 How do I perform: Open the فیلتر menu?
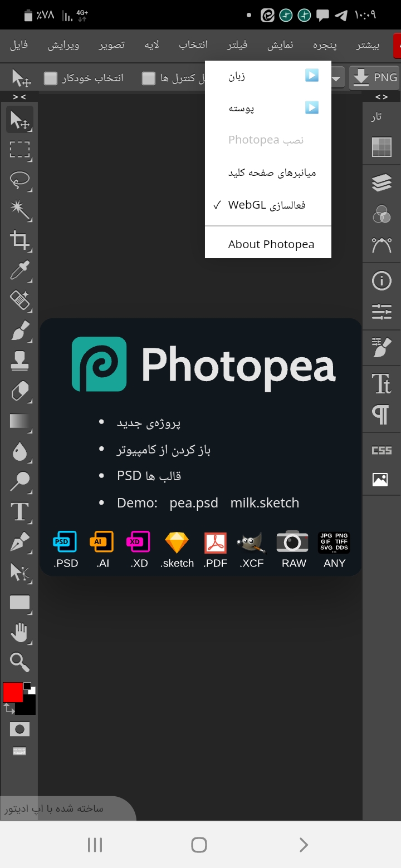[237, 45]
